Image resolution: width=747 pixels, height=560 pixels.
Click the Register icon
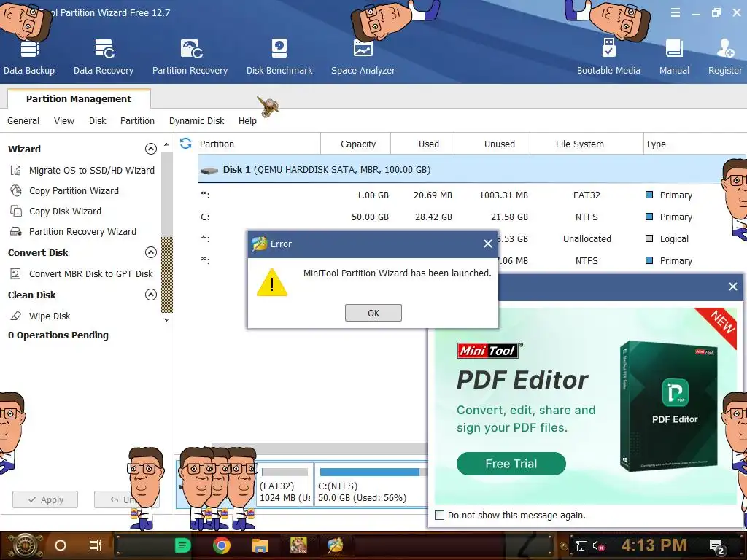725,57
